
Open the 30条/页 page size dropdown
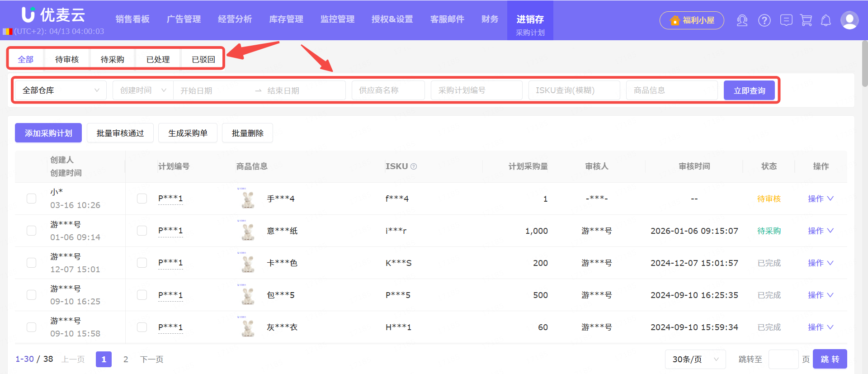695,360
